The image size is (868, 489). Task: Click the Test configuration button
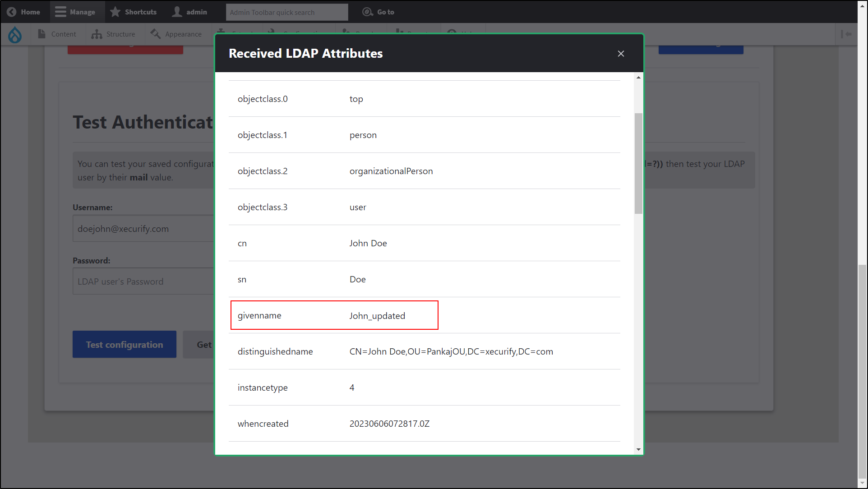[x=125, y=345]
